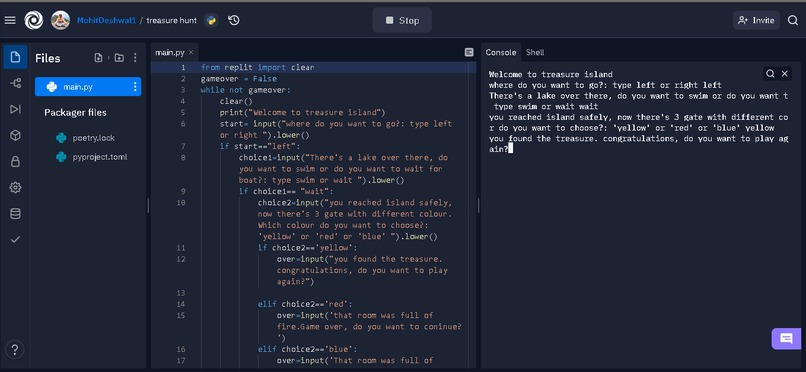
Task: Open poetry.lock packager file
Action: tap(94, 138)
